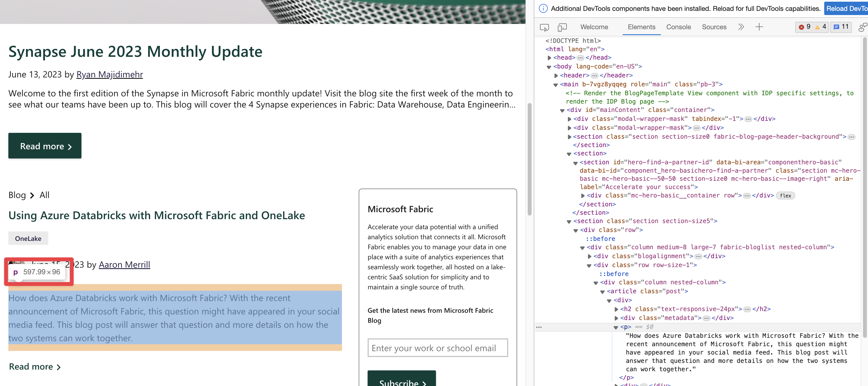Switch to the Console tab
868x386 pixels.
point(678,27)
